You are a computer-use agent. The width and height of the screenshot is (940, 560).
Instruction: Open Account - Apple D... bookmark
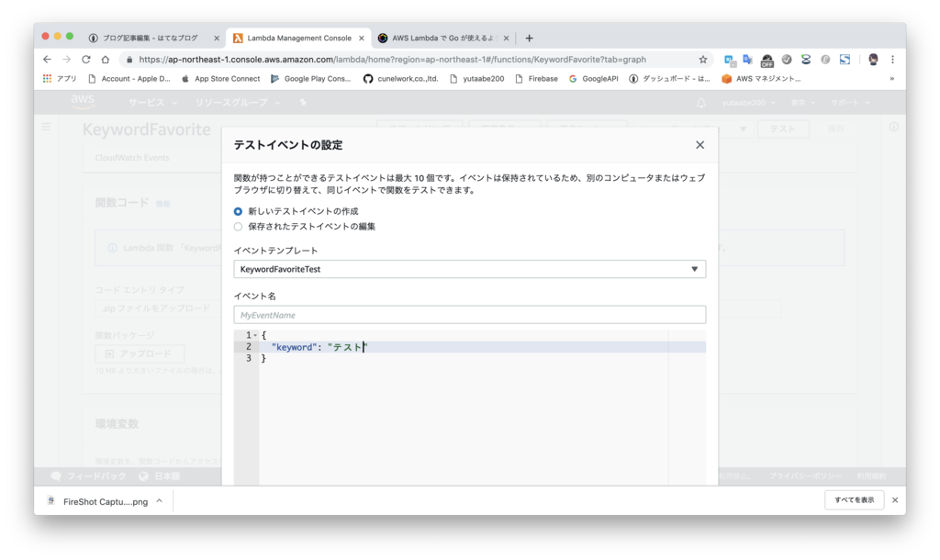[129, 79]
